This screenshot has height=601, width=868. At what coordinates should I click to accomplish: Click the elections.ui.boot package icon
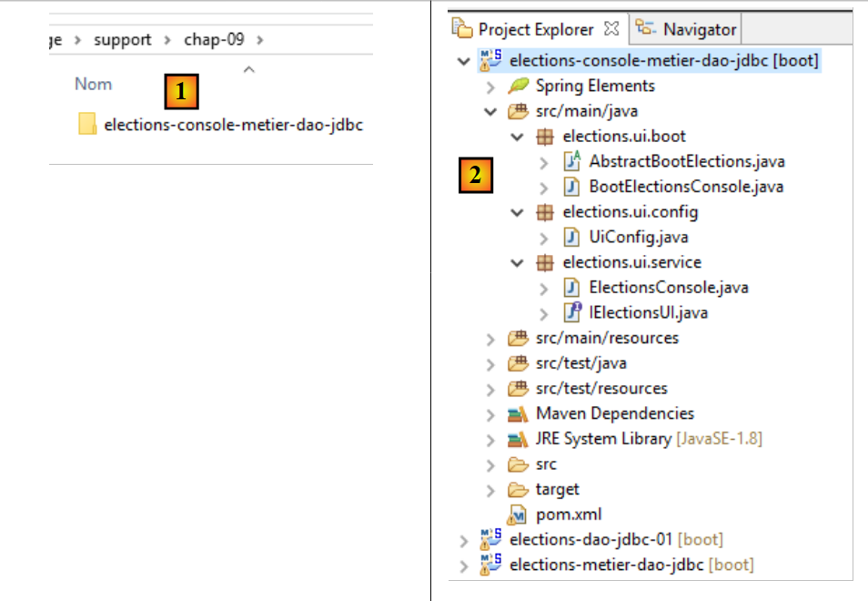click(544, 137)
